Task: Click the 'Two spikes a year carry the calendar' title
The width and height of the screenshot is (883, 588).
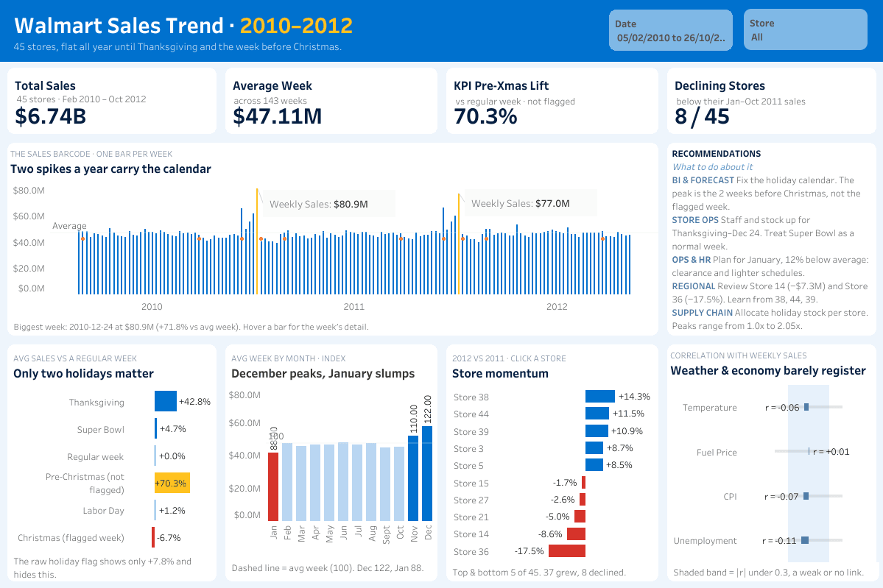Action: pyautogui.click(x=110, y=169)
